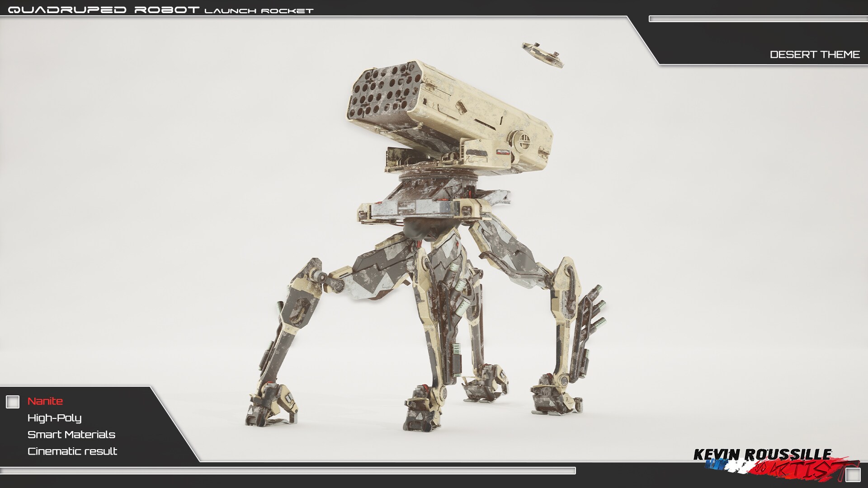This screenshot has width=868, height=488.
Task: Click the LAUNCH ROCKET subtitle text
Action: click(x=259, y=11)
